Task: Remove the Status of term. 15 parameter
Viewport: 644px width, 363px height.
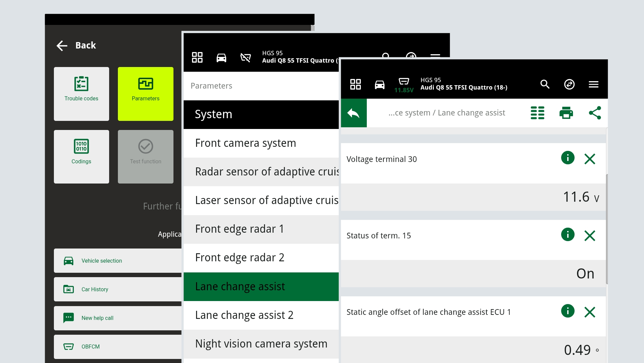Action: 590,236
